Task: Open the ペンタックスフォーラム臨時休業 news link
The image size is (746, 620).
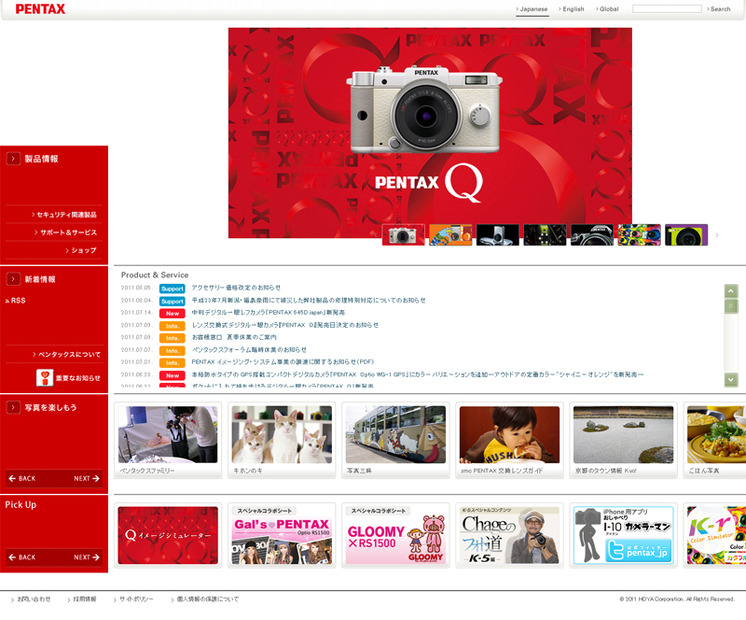Action: (249, 350)
